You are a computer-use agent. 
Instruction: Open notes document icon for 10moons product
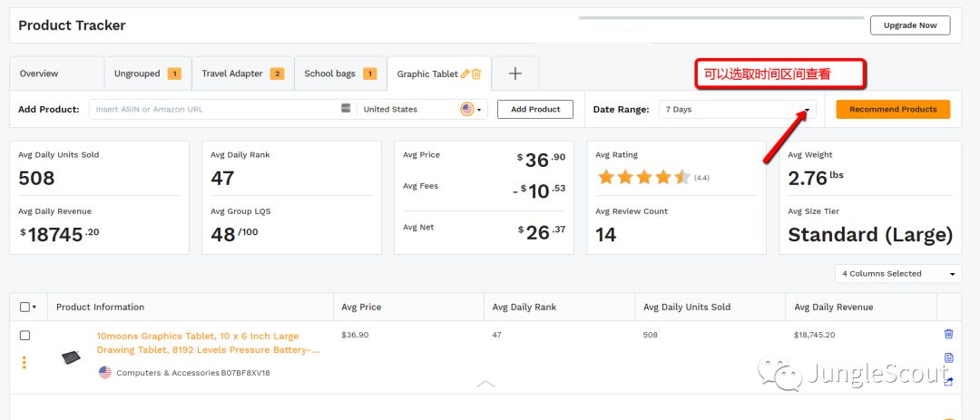(948, 357)
